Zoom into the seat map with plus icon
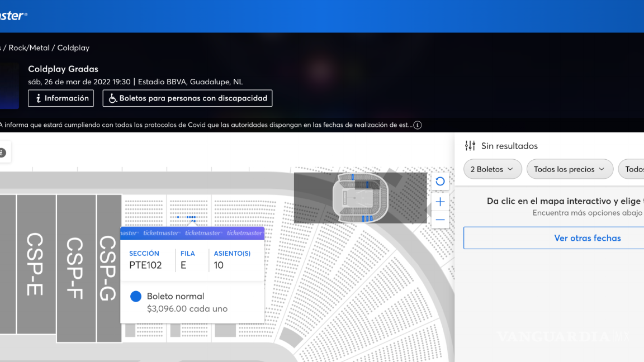The width and height of the screenshot is (644, 362). (440, 202)
